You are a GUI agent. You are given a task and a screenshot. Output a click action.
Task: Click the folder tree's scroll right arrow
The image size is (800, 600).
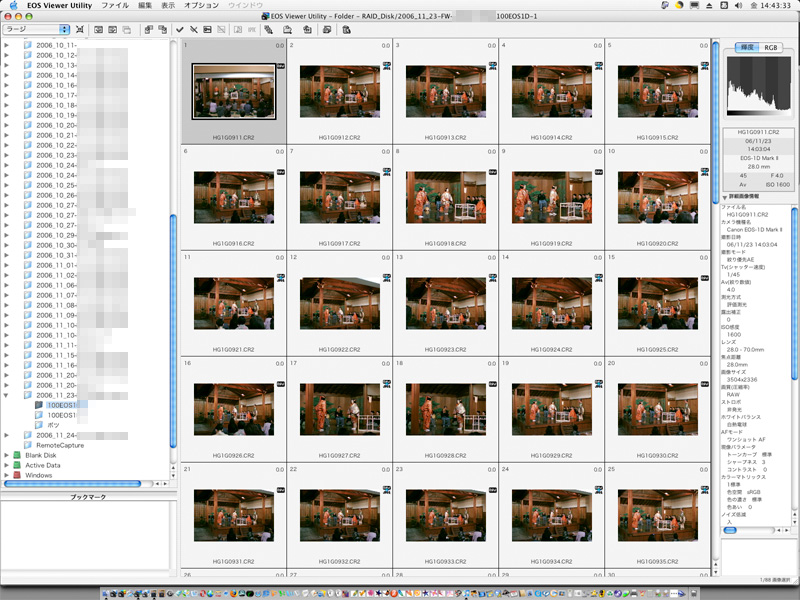tap(165, 483)
